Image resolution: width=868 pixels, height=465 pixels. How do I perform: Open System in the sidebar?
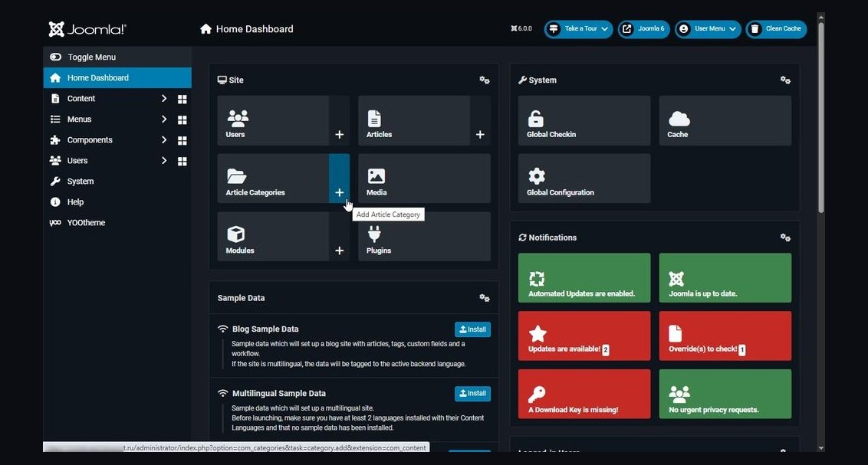click(x=117, y=182)
